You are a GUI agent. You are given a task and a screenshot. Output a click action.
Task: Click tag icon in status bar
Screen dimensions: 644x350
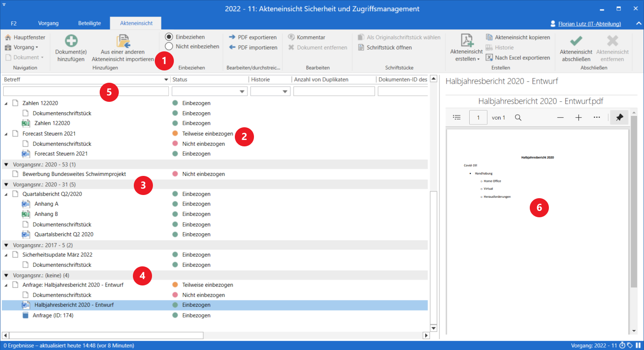(630, 345)
